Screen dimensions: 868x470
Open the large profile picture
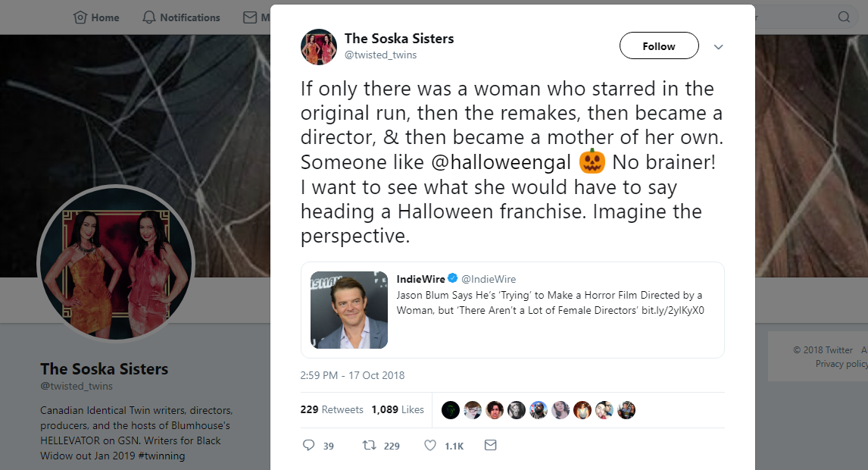(x=116, y=264)
